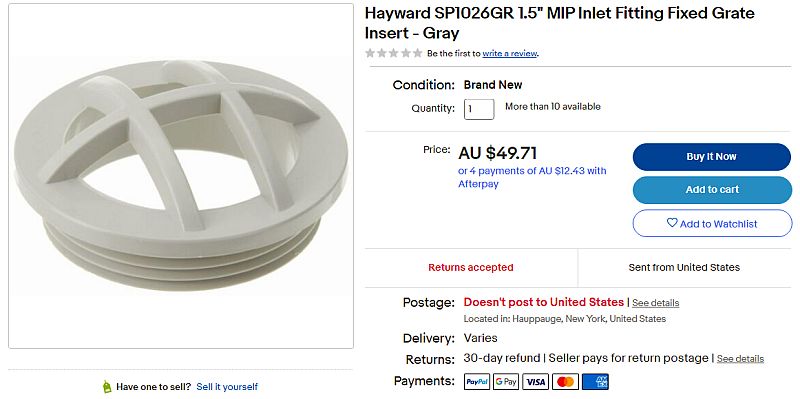The width and height of the screenshot is (800, 399).
Task: Click the Mastercard icon
Action: tap(565, 382)
